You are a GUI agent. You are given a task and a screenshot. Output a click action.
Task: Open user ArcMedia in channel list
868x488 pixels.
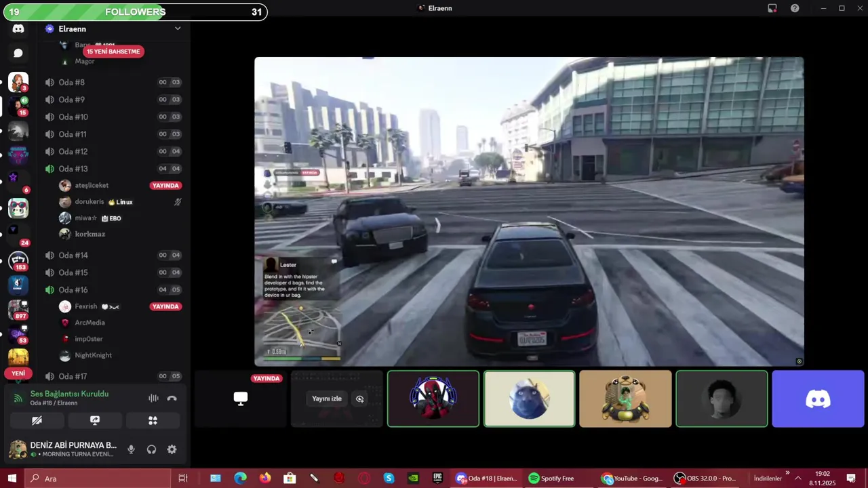click(90, 323)
